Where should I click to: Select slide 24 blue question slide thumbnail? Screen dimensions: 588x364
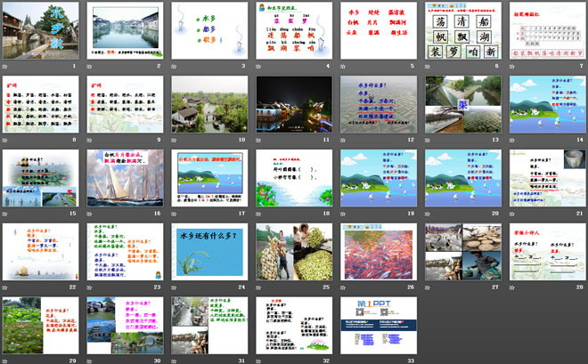pos(209,252)
